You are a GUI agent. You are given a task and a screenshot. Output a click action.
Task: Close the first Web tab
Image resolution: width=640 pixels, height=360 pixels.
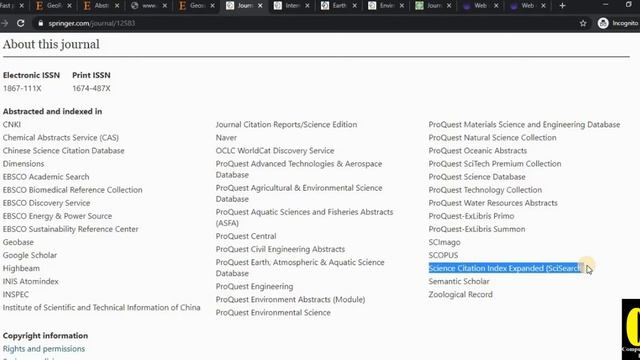pos(496,6)
